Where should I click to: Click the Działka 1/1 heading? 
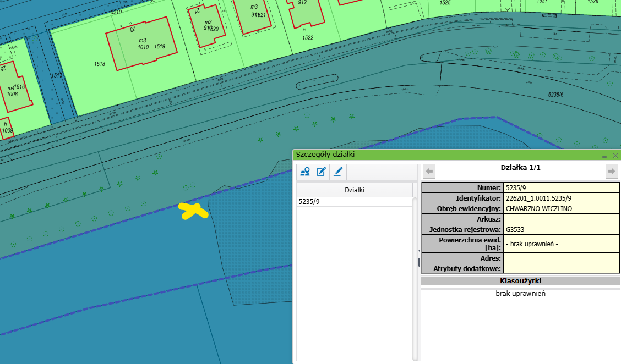point(520,168)
